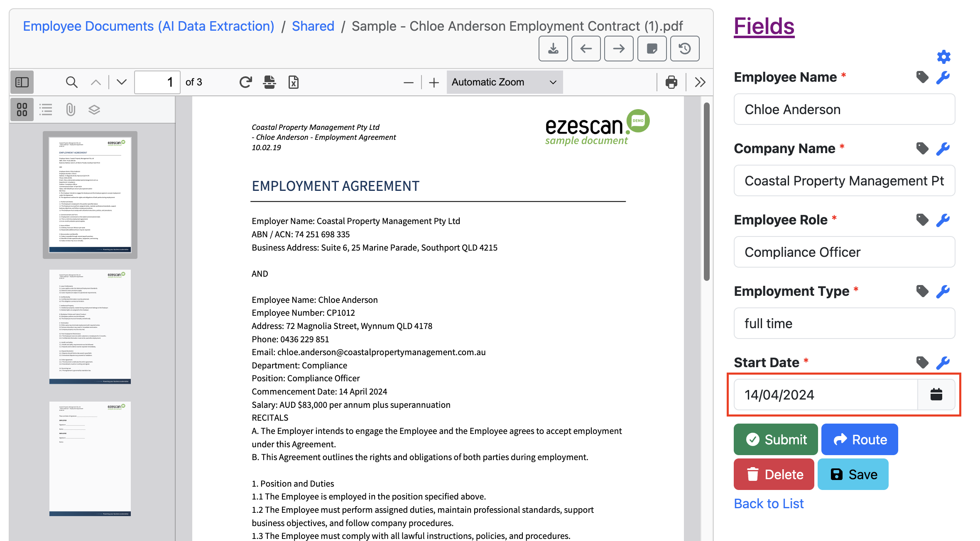980x541 pixels.
Task: Print the document
Action: [x=671, y=82]
